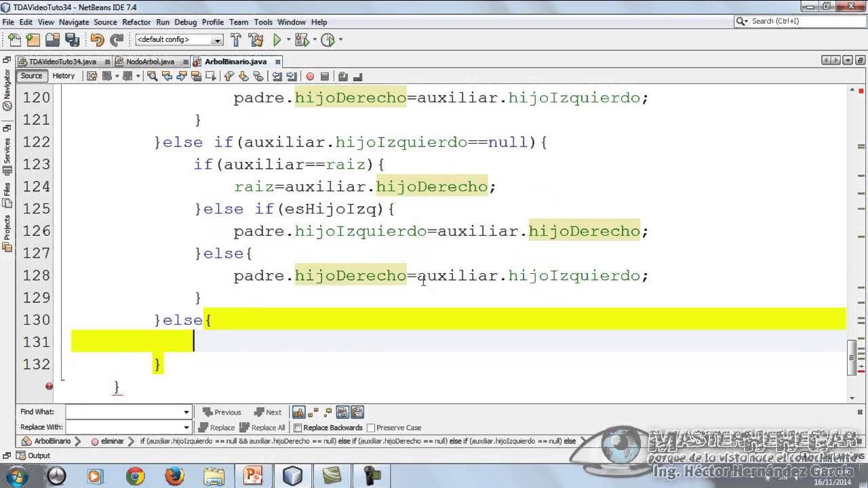Open the Refactor menu
868x488 pixels.
coord(136,22)
